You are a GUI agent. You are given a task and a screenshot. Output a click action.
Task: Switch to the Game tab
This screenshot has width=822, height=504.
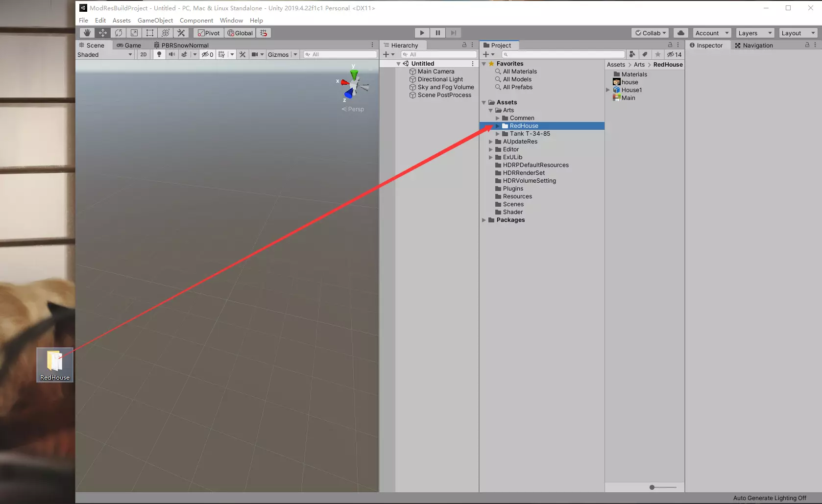[x=129, y=45]
